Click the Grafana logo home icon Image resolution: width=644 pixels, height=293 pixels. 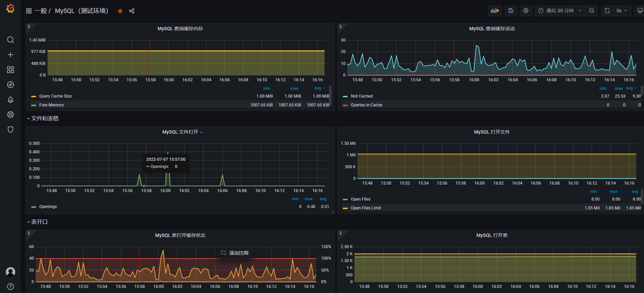click(x=11, y=8)
